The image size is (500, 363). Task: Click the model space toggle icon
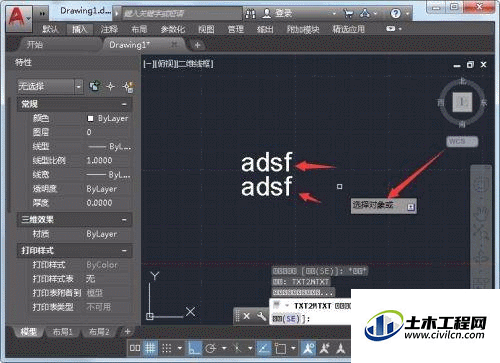coord(135,348)
